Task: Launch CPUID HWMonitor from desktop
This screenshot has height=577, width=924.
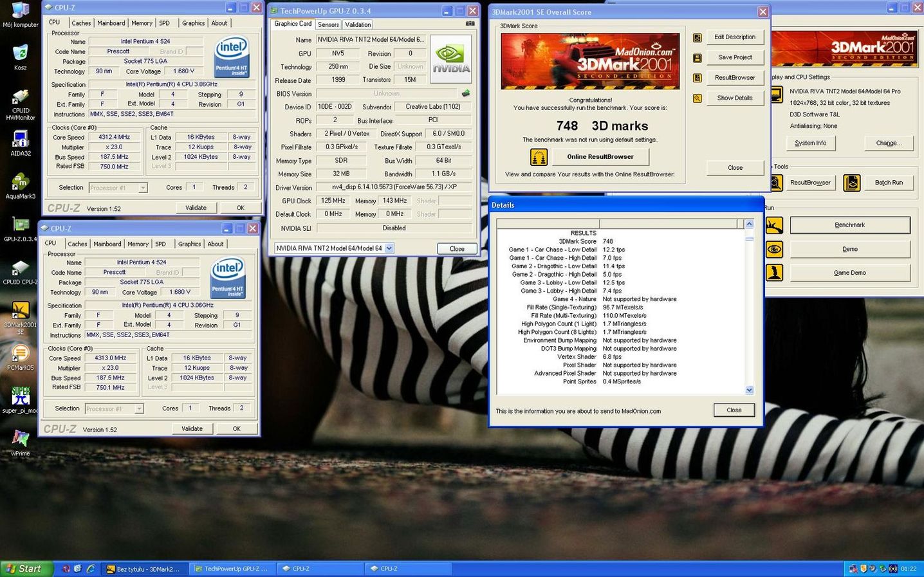Action: tap(21, 103)
